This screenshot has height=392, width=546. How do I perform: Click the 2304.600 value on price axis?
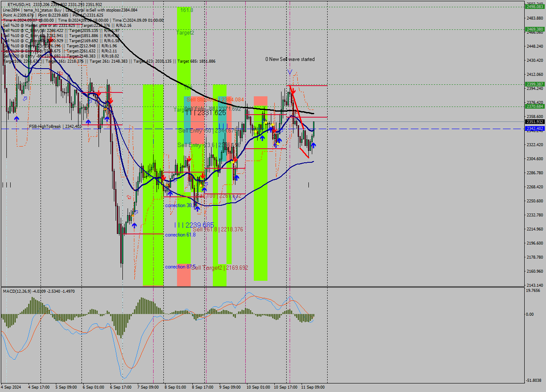coord(534,159)
